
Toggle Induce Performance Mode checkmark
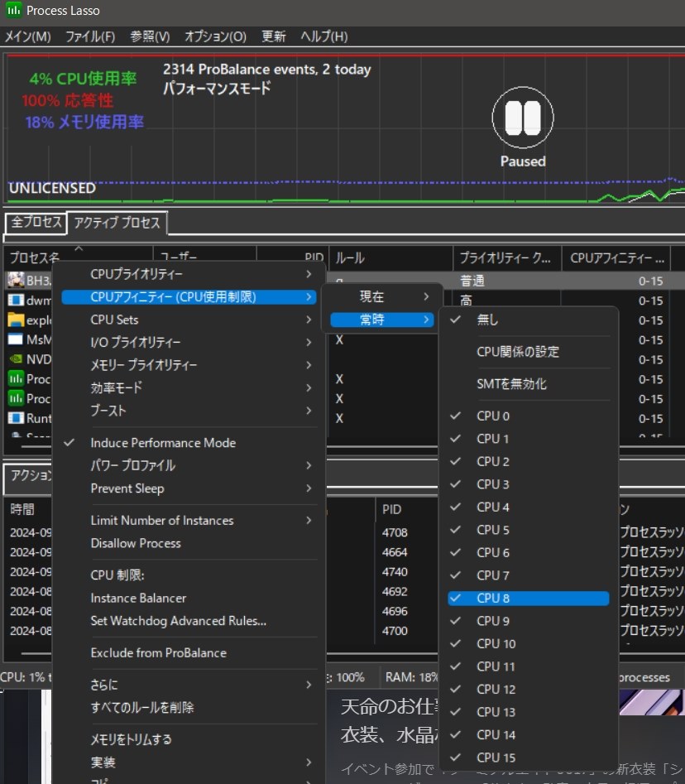tap(163, 443)
